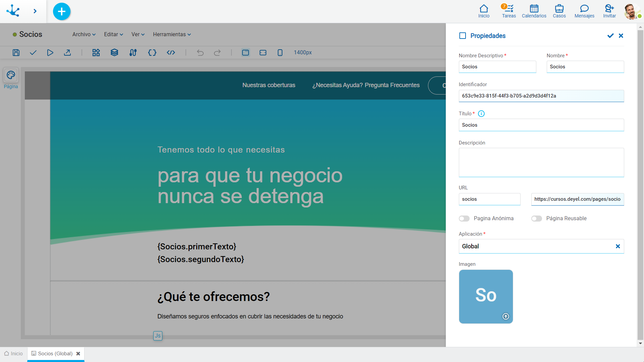The width and height of the screenshot is (644, 362).
Task: Open Tareas task list icon
Action: (509, 11)
